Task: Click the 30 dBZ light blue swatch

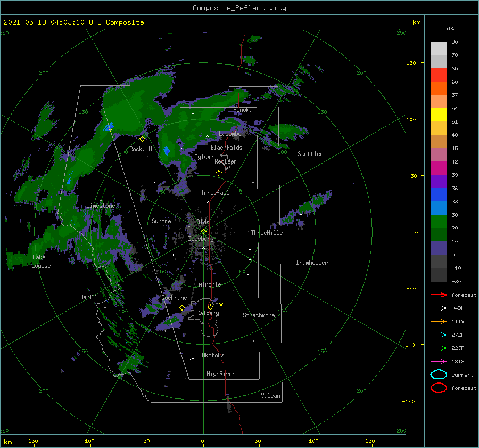Action: coord(439,208)
